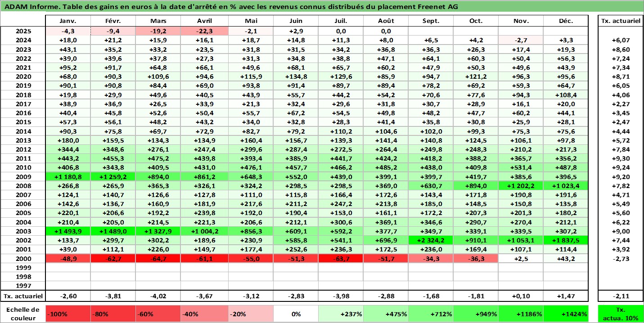Click the +134,8 cell in Juin 2020

[296, 76]
